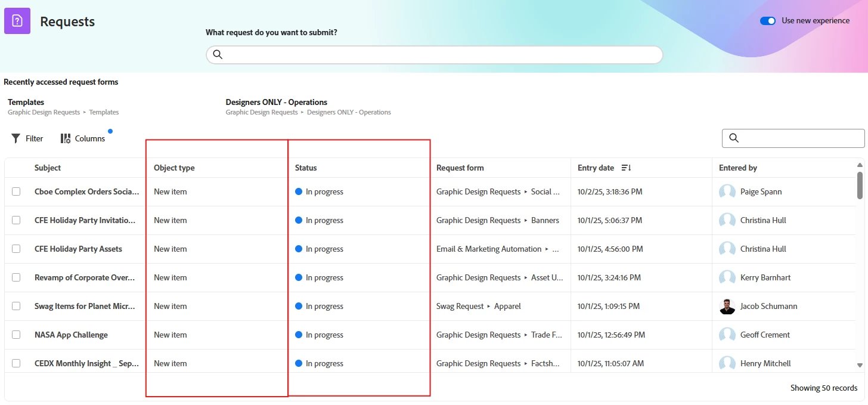Click the Entry date sort descending icon
Screen dimensions: 868x405
tap(626, 168)
